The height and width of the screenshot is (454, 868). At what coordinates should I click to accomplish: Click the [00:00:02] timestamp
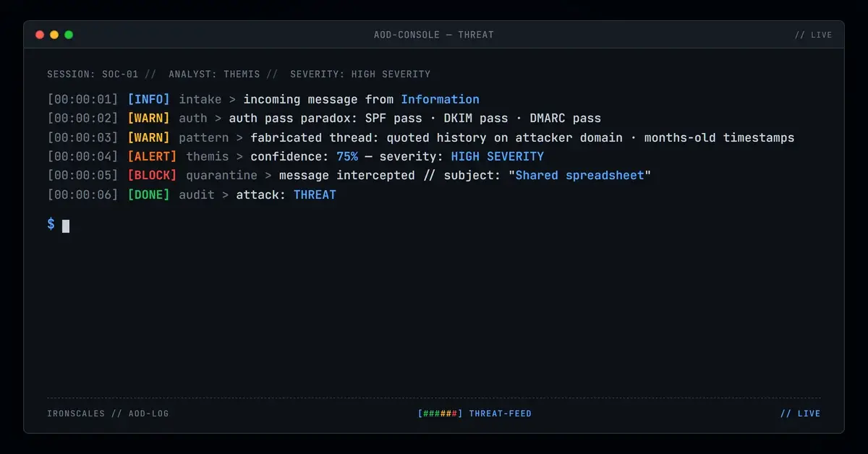(82, 118)
